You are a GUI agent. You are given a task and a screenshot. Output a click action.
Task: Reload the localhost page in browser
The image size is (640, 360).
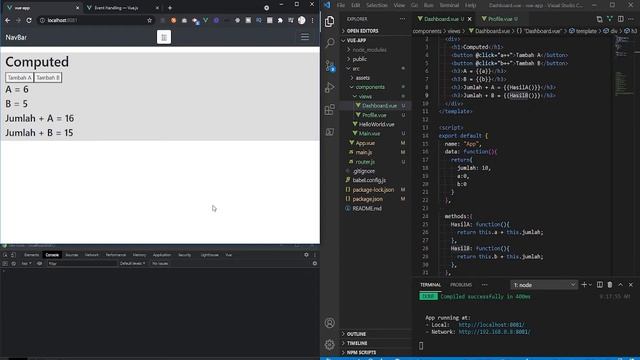point(29,20)
